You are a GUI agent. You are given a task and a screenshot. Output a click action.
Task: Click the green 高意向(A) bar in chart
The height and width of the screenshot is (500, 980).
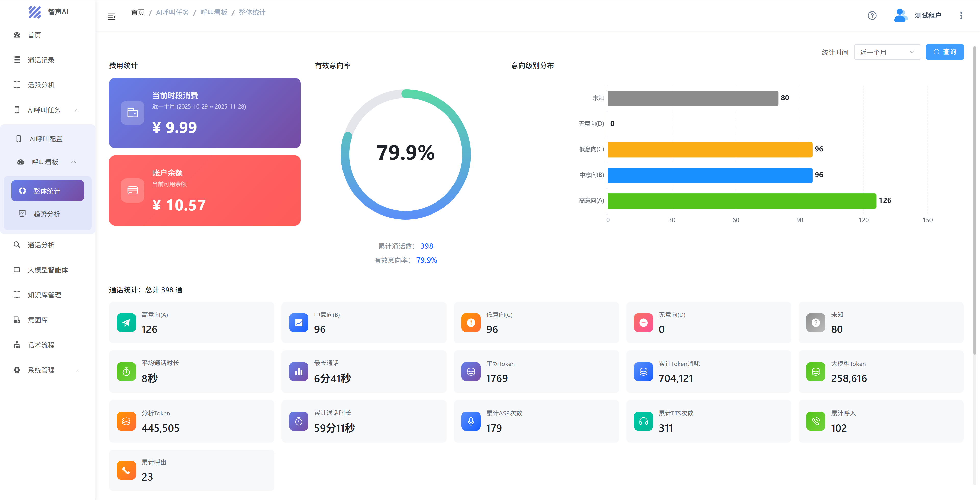click(741, 201)
